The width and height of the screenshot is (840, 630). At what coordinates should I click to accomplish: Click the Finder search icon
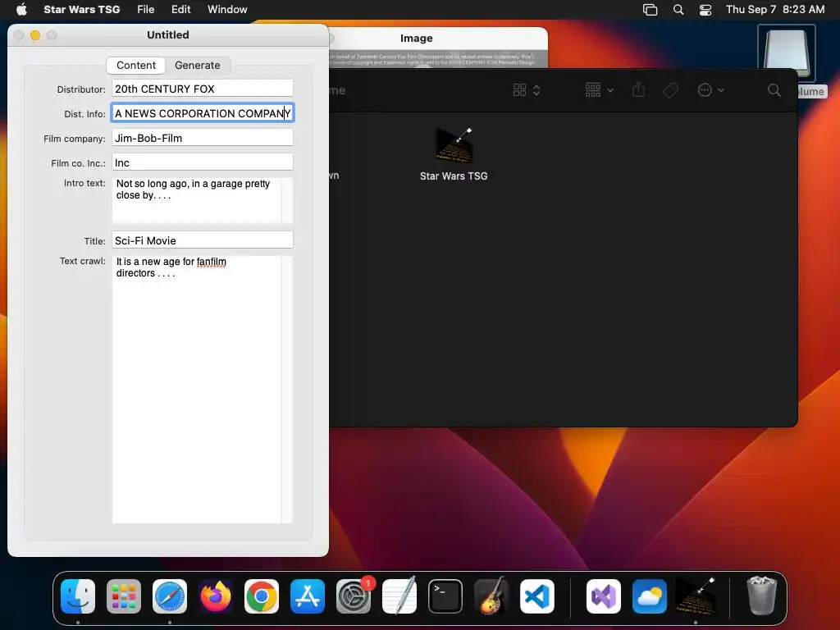[x=774, y=90]
